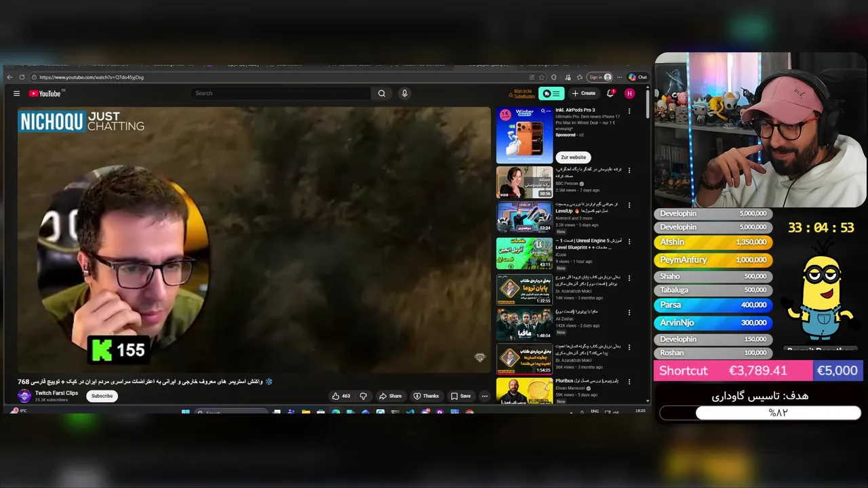Like the video with thumbs-up 463
The width and height of the screenshot is (868, 488).
[x=341, y=396]
